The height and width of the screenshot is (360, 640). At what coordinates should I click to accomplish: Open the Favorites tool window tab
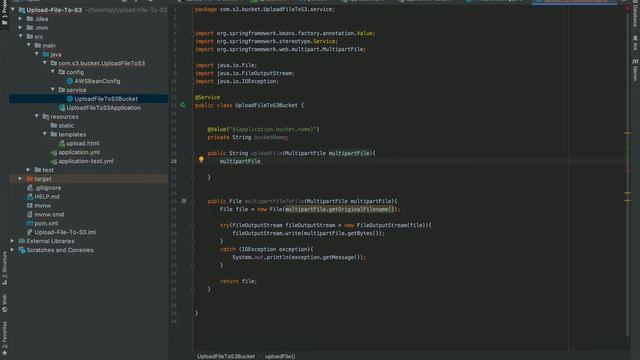pos(4,338)
